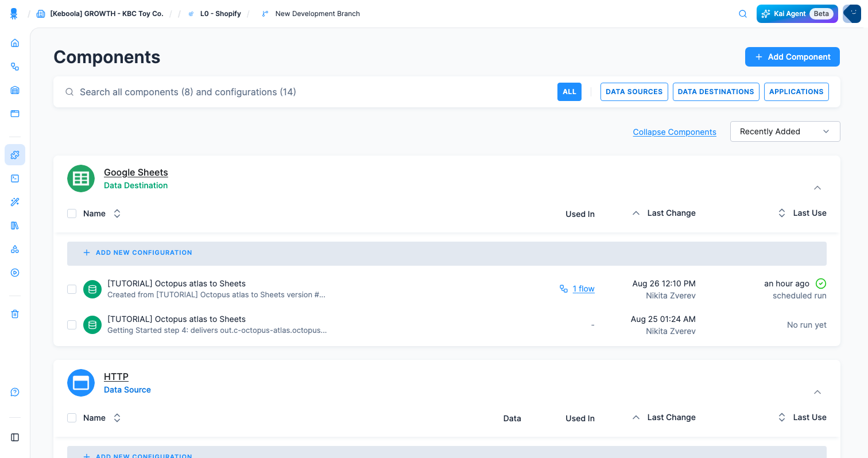Screen dimensions: 868x458
Task: Click the Collapse Components link
Action: (675, 132)
